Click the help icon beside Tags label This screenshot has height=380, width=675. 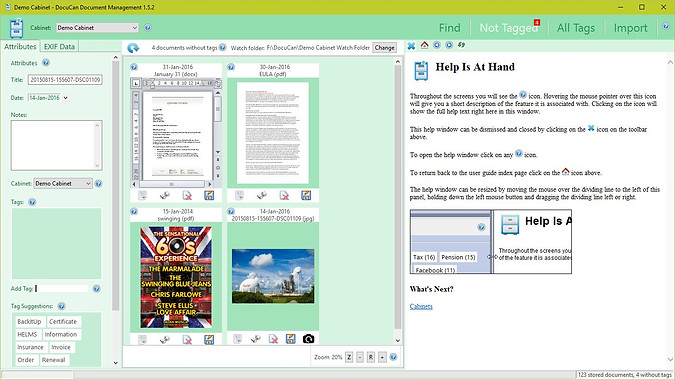(x=32, y=202)
